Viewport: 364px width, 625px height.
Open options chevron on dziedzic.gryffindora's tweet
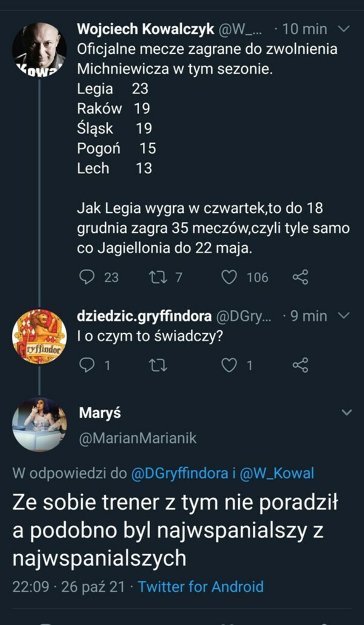pyautogui.click(x=343, y=316)
